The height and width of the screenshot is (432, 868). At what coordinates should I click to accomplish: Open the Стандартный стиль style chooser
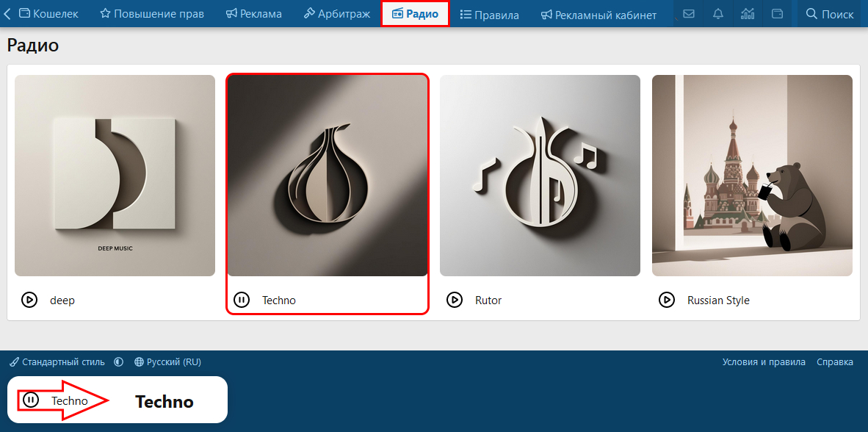[57, 362]
